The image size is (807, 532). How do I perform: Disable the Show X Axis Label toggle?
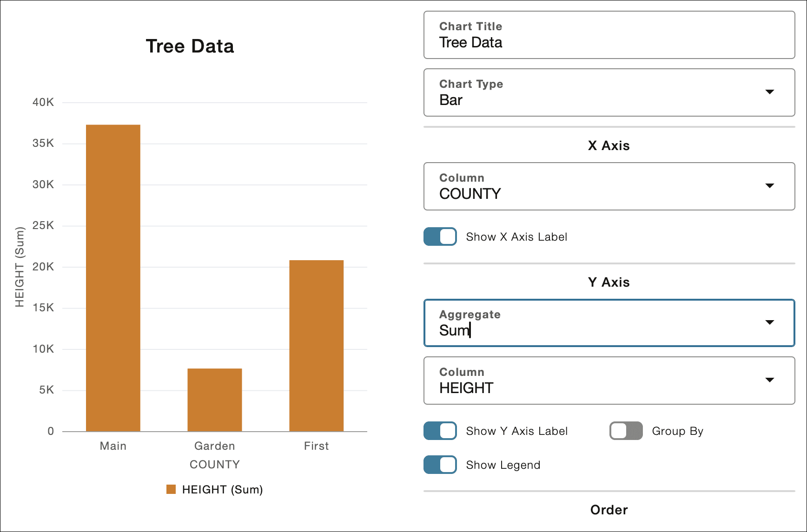[x=440, y=236]
